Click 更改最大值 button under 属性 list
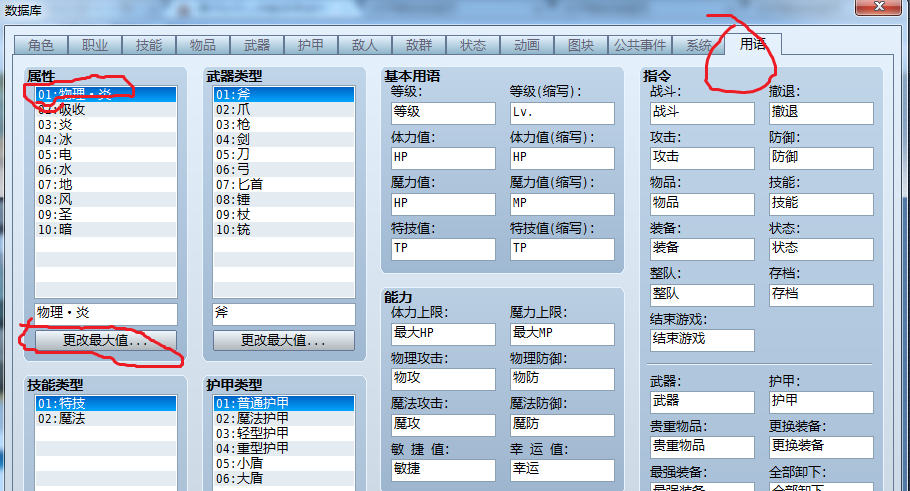Screen dimensions: 910x491 pos(106,341)
